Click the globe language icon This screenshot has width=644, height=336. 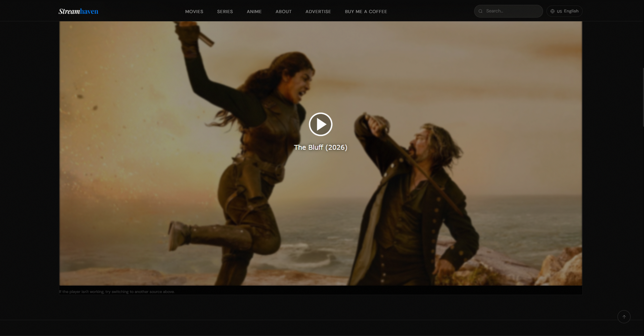click(552, 11)
